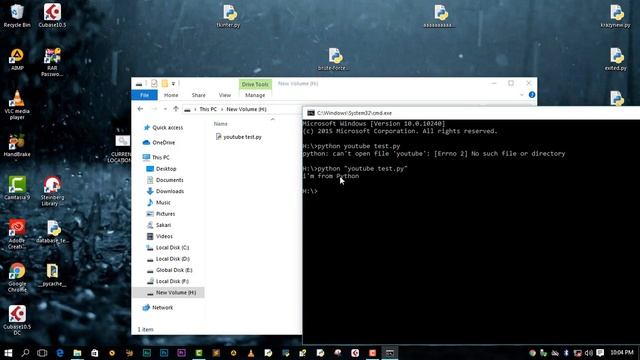Expand the ribbon with the chevron
Screen dimensions: 640x360
coord(522,95)
